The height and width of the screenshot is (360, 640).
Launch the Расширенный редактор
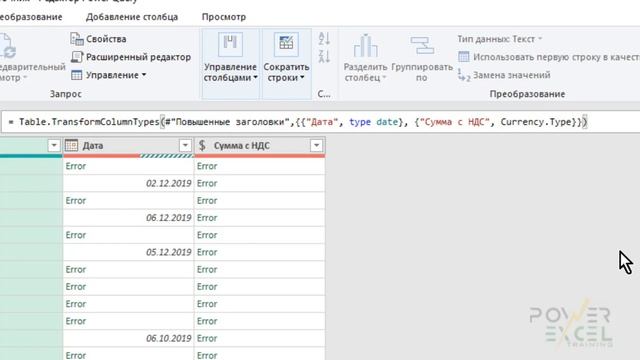(138, 57)
